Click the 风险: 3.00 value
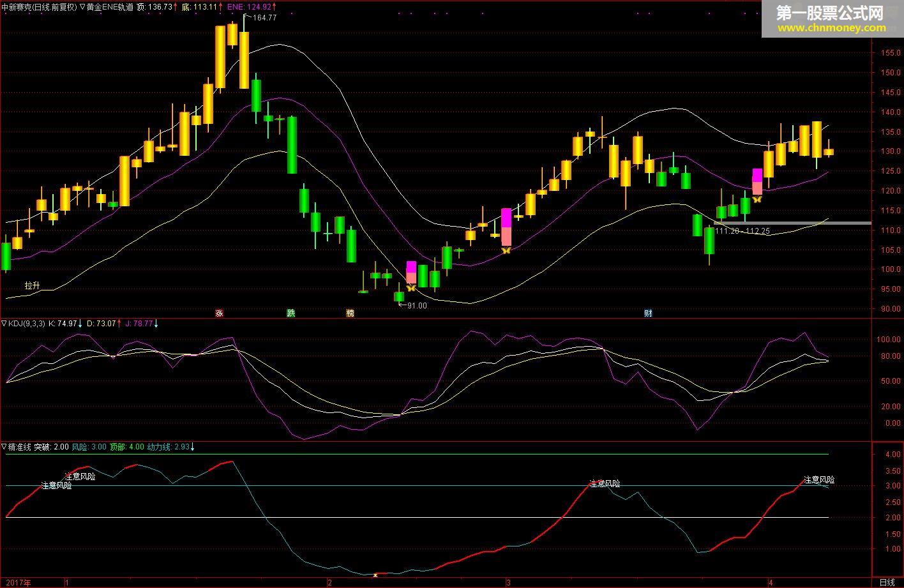904x588 pixels. click(x=89, y=447)
